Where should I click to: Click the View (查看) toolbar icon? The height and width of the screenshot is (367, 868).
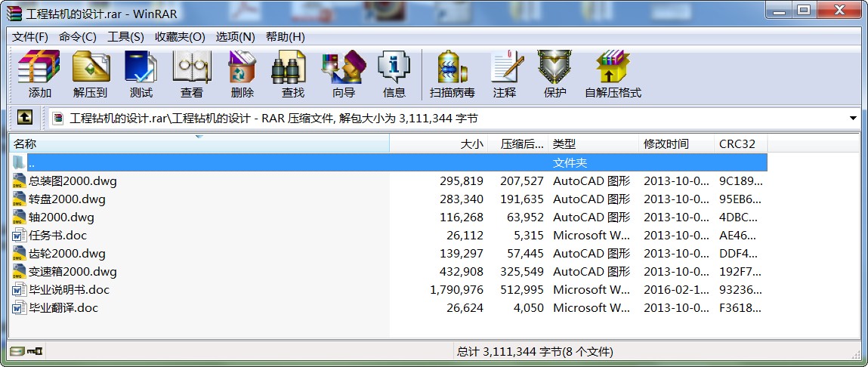coord(192,66)
